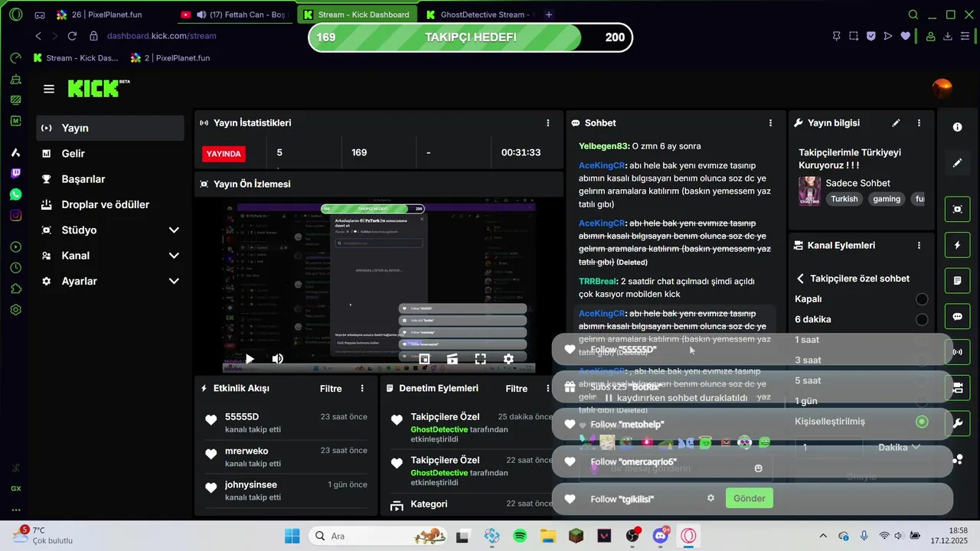
Task: Mute the stream preview audio
Action: tap(277, 358)
